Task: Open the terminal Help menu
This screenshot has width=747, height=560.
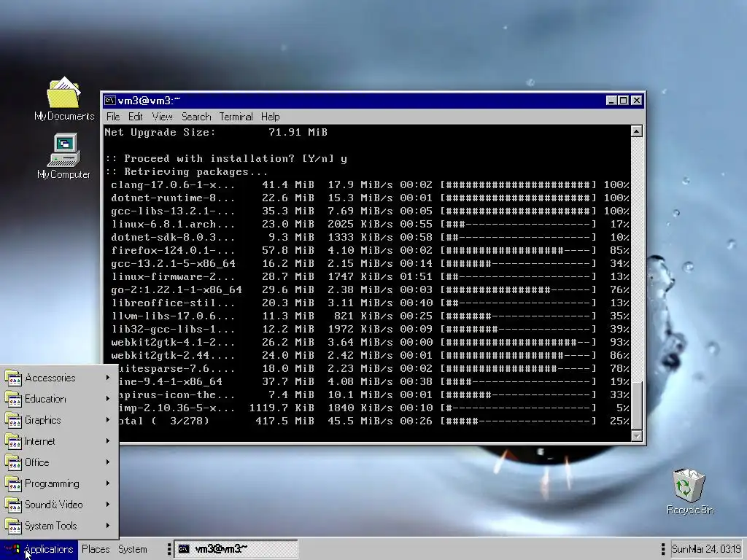Action: point(270,117)
